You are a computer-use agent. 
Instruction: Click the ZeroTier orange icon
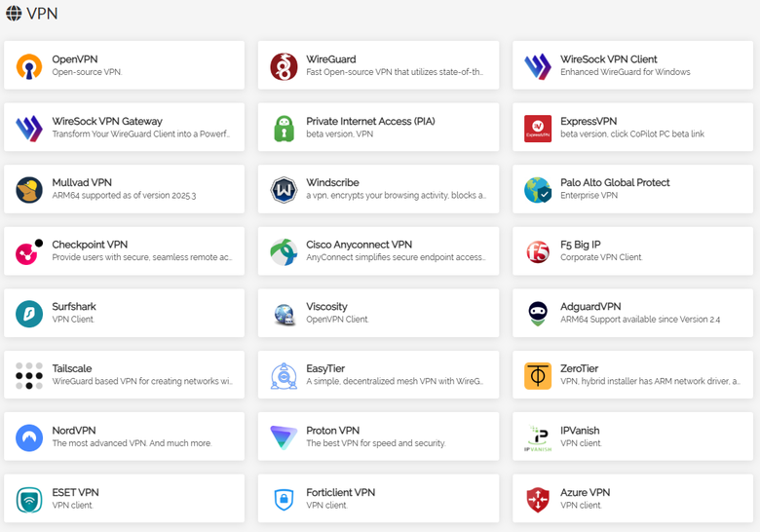538,376
